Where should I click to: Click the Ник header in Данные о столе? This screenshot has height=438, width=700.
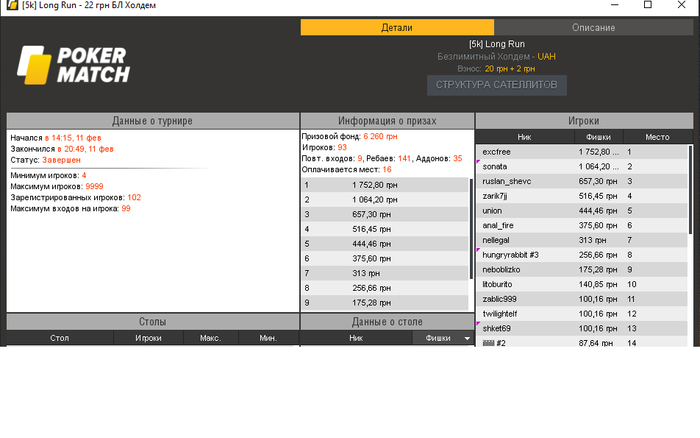pyautogui.click(x=356, y=338)
